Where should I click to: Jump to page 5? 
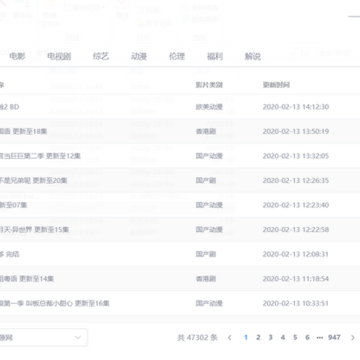click(x=295, y=338)
